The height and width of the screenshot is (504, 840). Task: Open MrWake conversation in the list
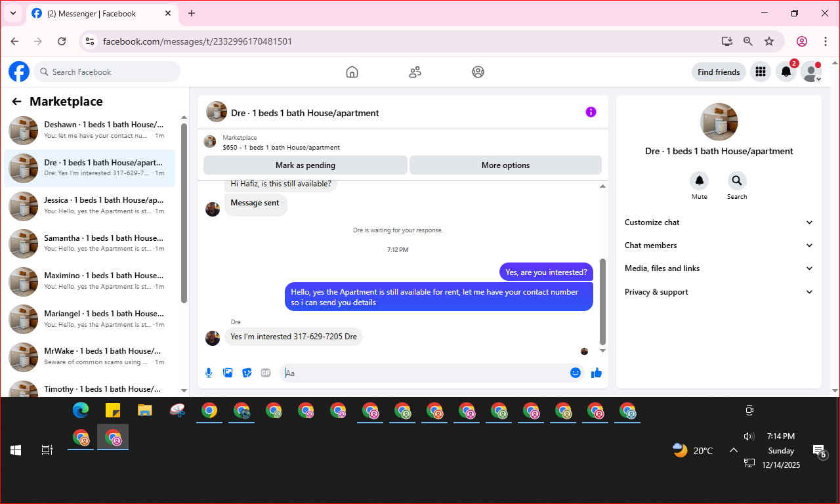[90, 356]
